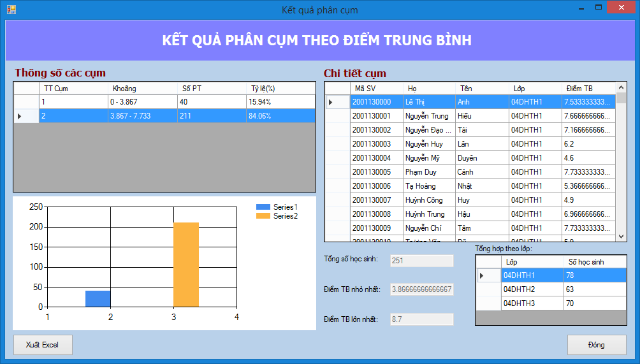Select score cell '4.6'
The width and height of the screenshot is (640, 364).
tap(588, 158)
